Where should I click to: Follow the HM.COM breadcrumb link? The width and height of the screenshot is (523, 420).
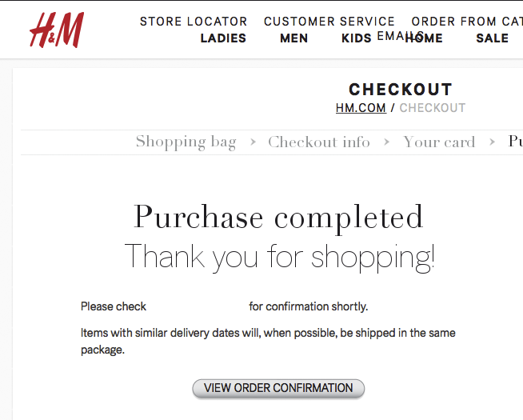pyautogui.click(x=361, y=108)
